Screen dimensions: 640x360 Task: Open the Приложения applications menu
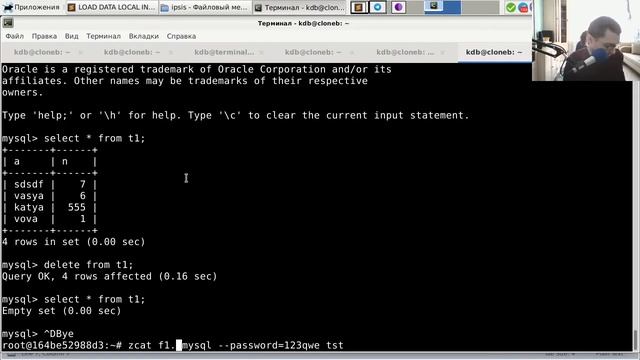[32, 7]
